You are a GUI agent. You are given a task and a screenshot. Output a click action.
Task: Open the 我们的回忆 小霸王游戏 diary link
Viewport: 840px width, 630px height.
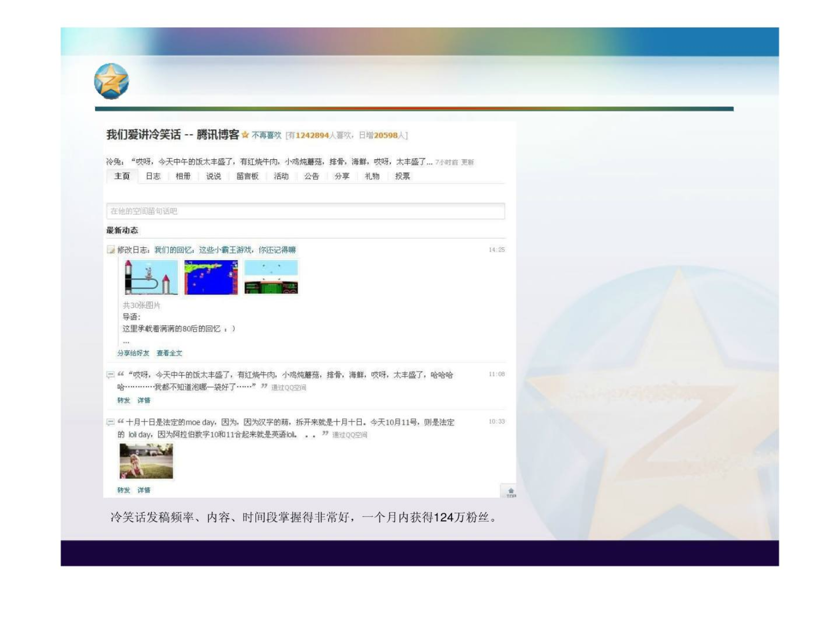pyautogui.click(x=225, y=250)
